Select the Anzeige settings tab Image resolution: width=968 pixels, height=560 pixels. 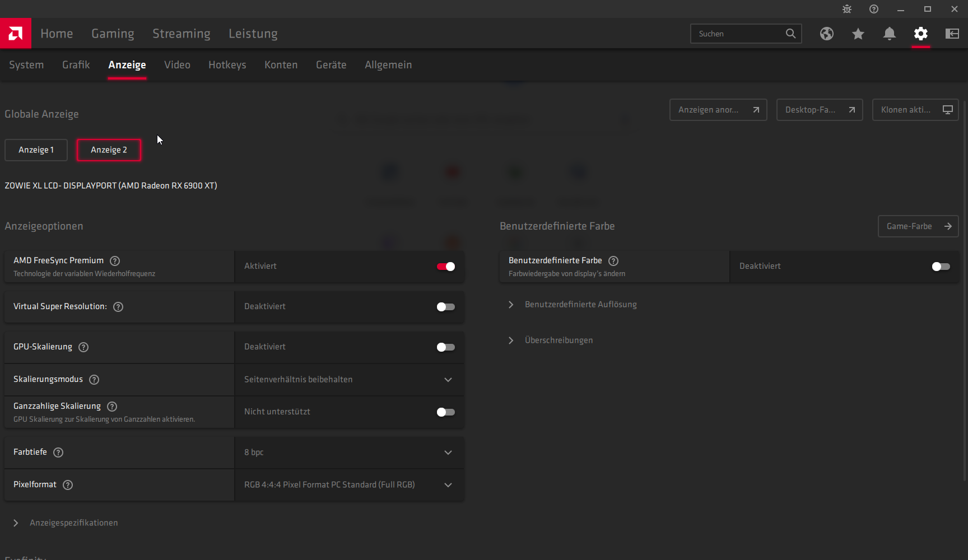click(127, 65)
